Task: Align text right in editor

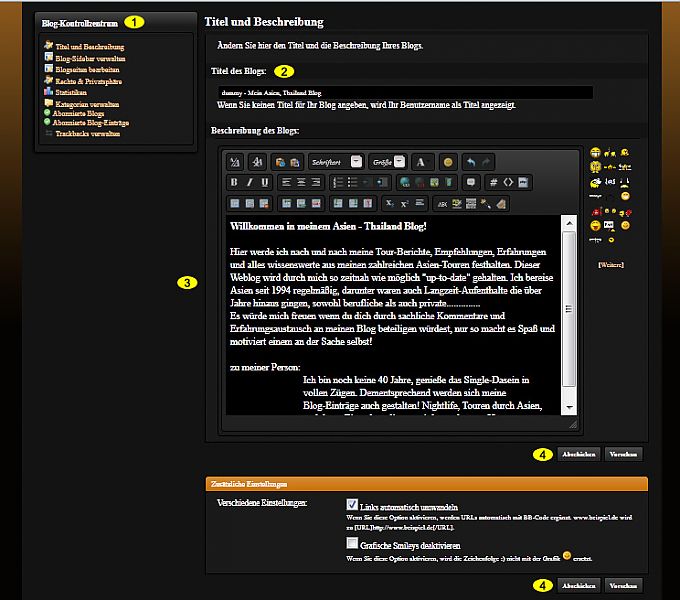Action: point(316,183)
